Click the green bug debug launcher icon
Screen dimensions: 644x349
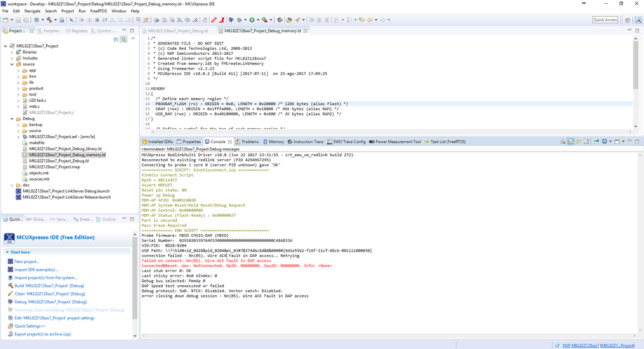click(x=239, y=20)
